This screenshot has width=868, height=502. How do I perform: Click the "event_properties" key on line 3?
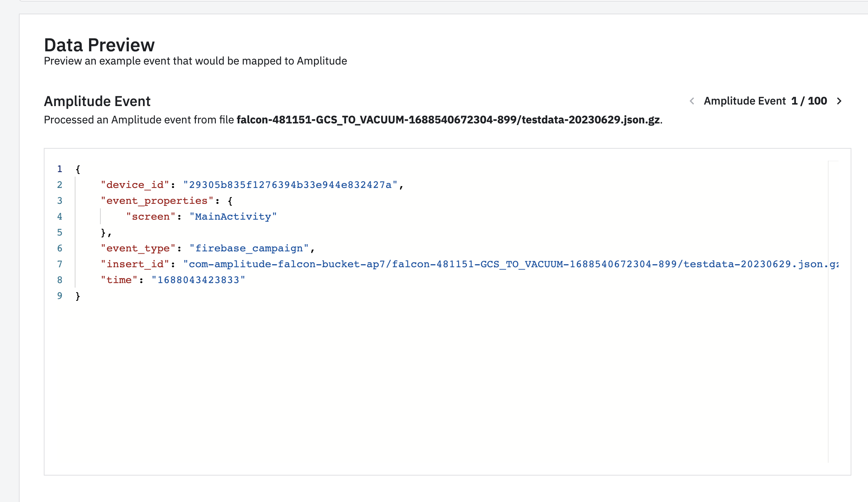[x=157, y=201]
